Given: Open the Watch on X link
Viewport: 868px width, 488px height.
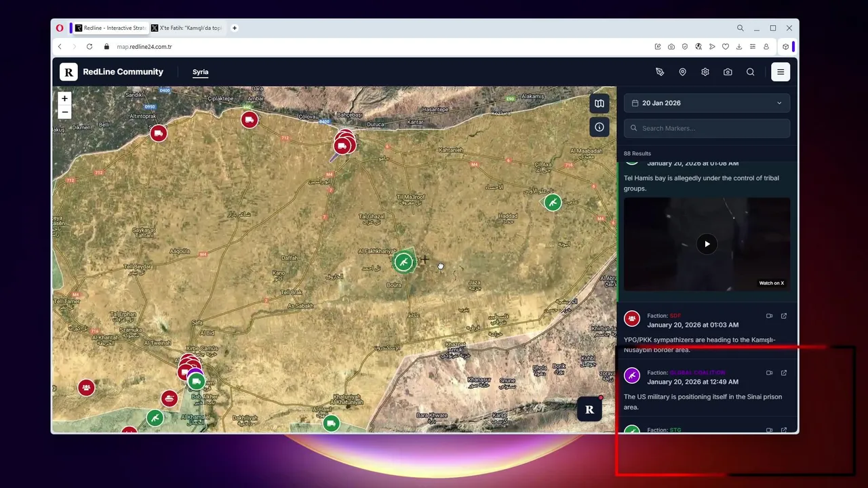Looking at the screenshot, I should pyautogui.click(x=771, y=283).
